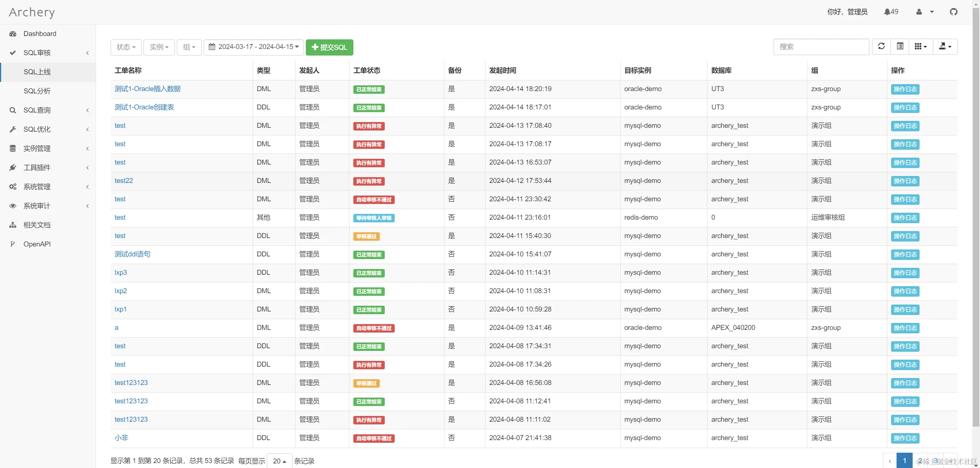Open the 20 rows-per-page selector
This screenshot has width=980, height=468.
point(279,461)
